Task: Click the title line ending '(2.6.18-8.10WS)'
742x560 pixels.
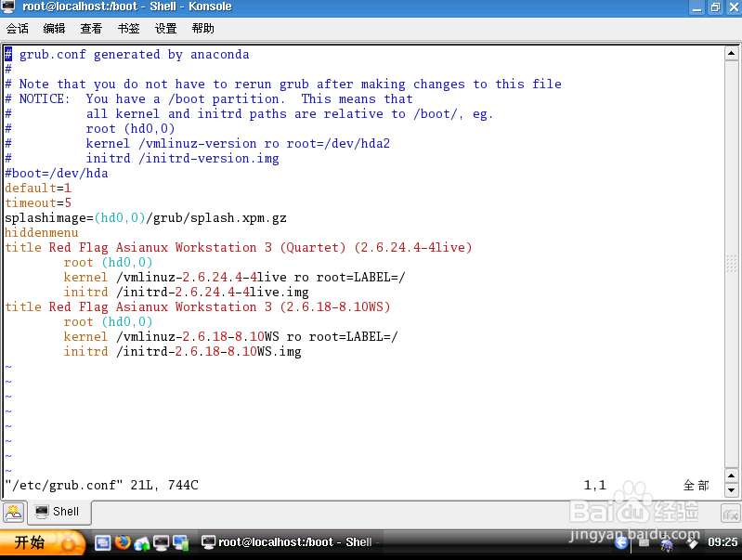Action: 198,307
